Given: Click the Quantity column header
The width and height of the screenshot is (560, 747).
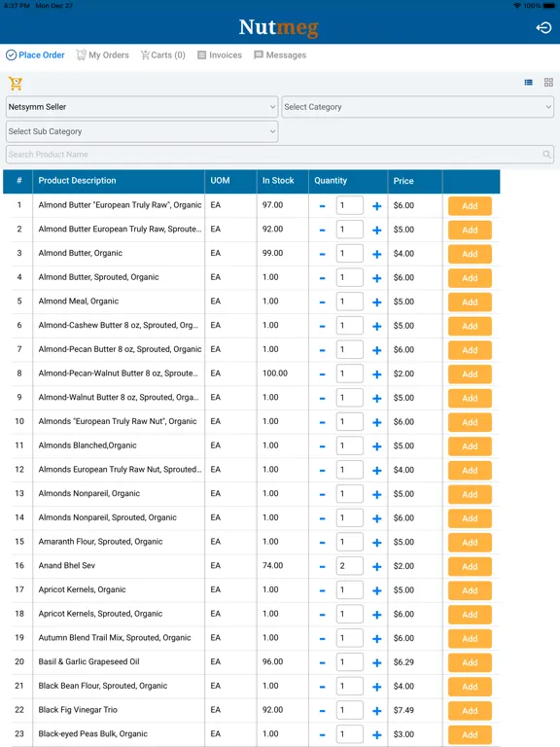Looking at the screenshot, I should (x=331, y=181).
